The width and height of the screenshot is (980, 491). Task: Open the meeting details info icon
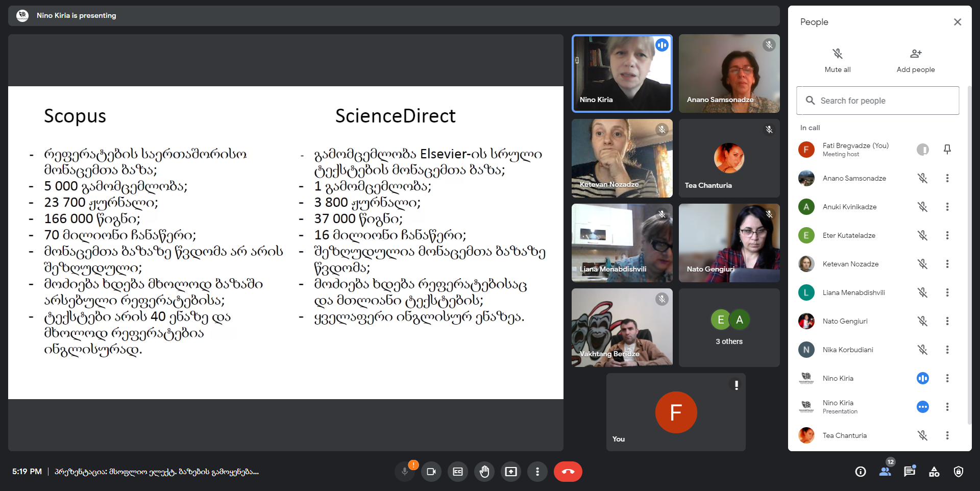click(861, 472)
